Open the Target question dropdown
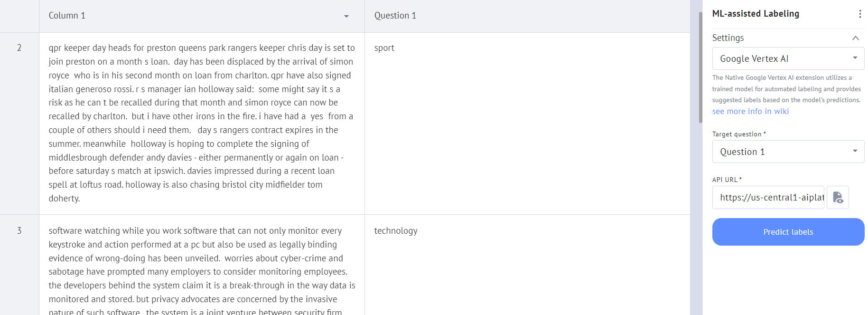The height and width of the screenshot is (315, 868). pos(788,152)
